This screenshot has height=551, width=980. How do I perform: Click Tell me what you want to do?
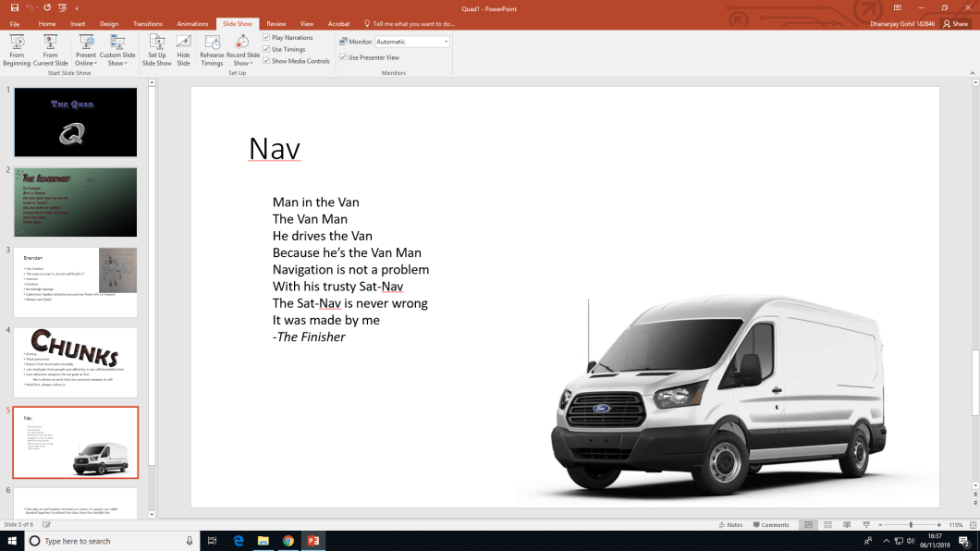click(x=410, y=24)
